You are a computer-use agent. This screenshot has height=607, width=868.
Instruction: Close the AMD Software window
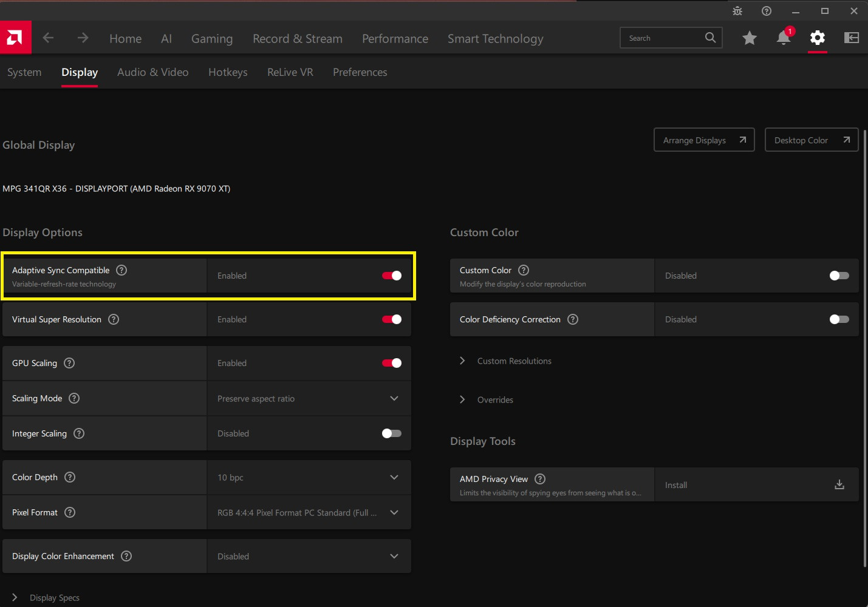point(854,11)
